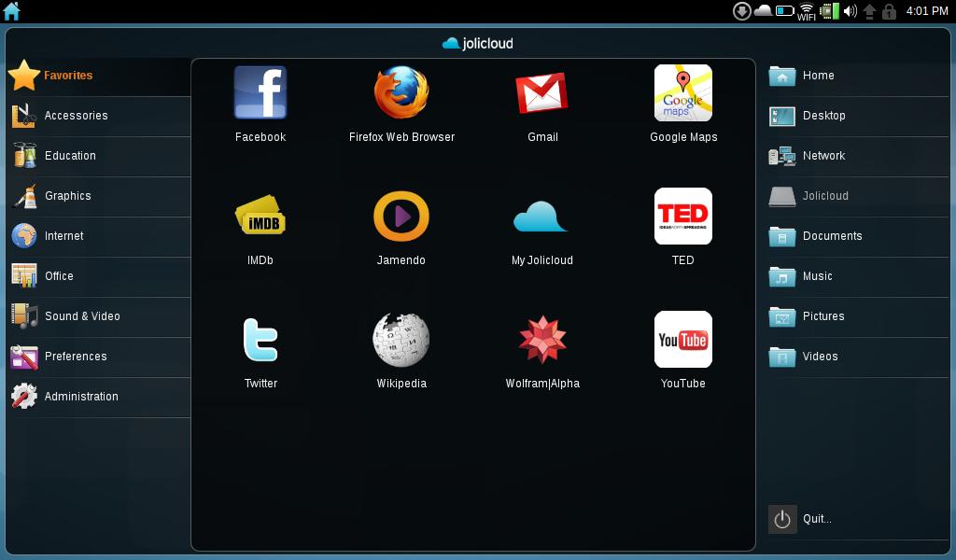Click the cloud tray icon

point(763,10)
